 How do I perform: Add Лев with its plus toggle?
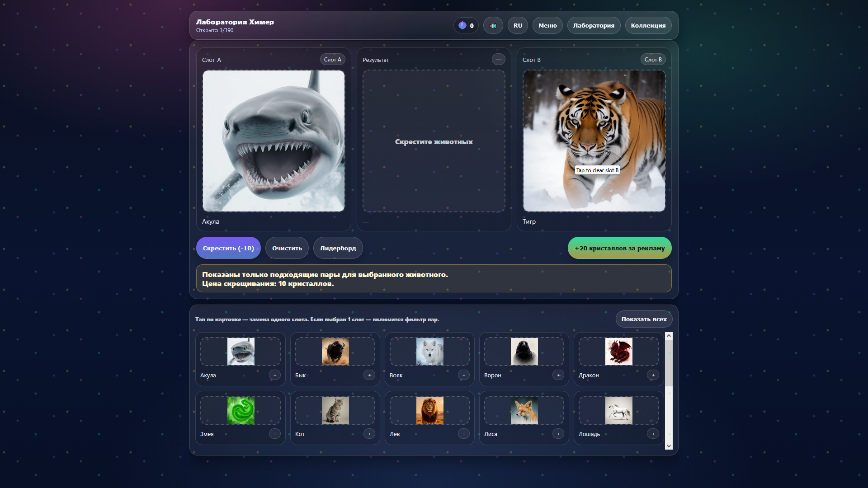coord(464,434)
